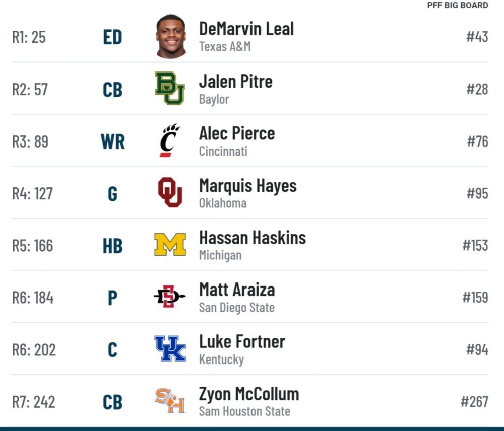This screenshot has height=431, width=504.
Task: Click the Cincinnati Bearcats C logo
Action: (x=170, y=140)
